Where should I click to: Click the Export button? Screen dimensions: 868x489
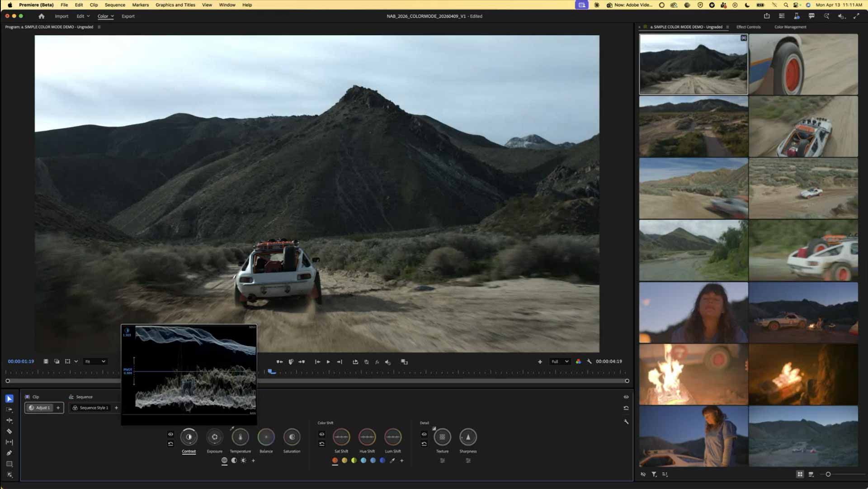point(128,16)
